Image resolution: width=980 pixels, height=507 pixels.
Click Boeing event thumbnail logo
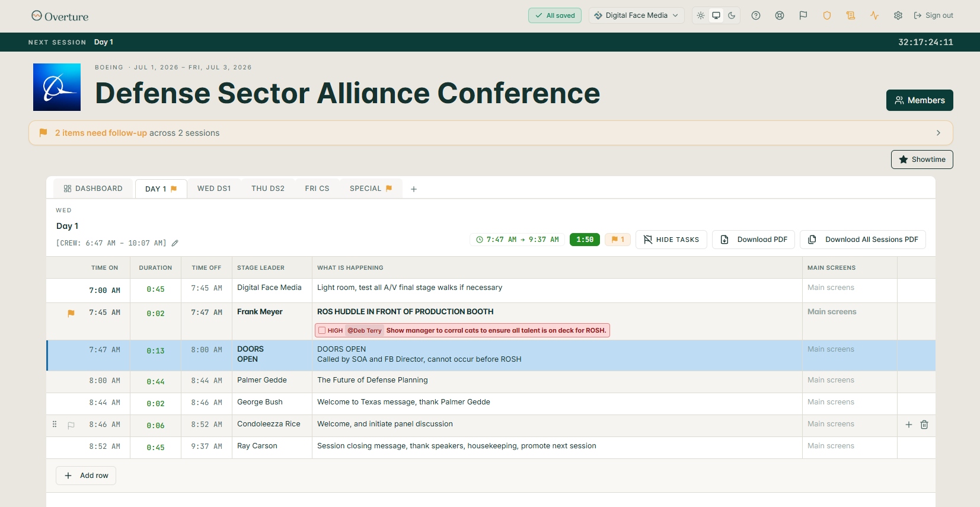coord(57,87)
